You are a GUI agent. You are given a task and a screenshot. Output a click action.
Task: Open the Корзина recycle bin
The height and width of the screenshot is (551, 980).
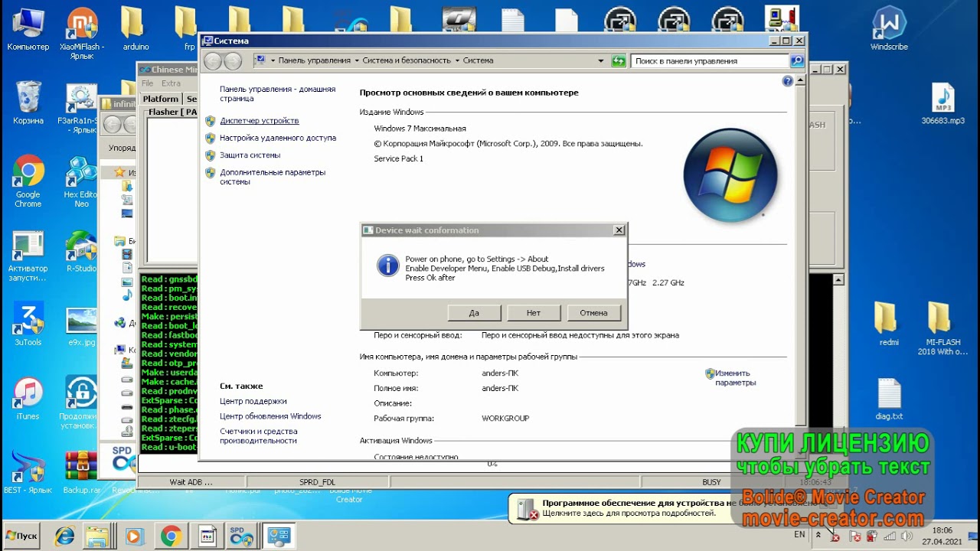(28, 103)
